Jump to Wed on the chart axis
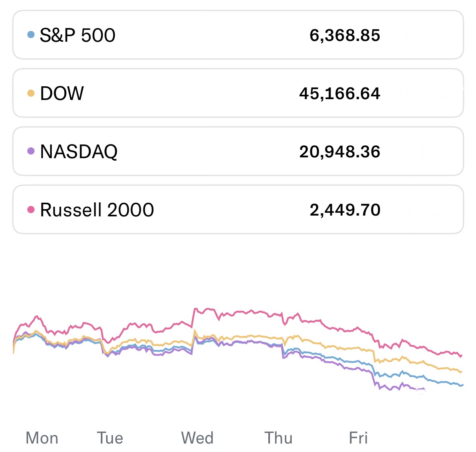This screenshot has height=452, width=476. tap(197, 438)
